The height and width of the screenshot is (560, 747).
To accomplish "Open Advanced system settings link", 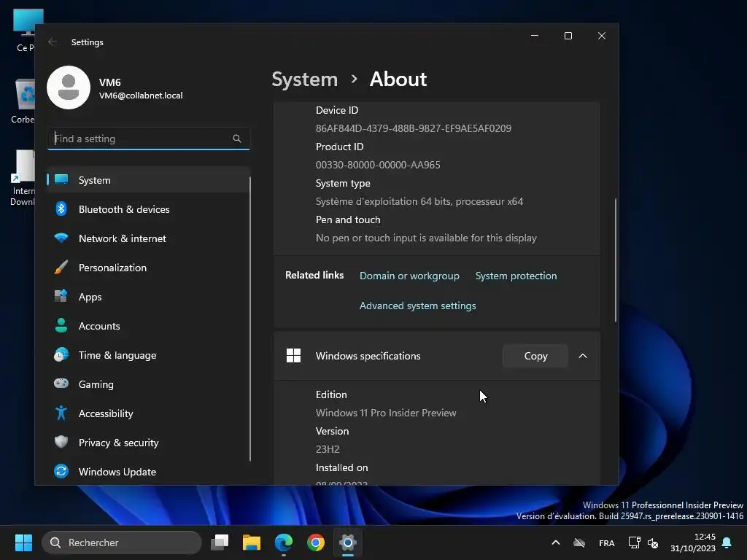I will click(417, 306).
